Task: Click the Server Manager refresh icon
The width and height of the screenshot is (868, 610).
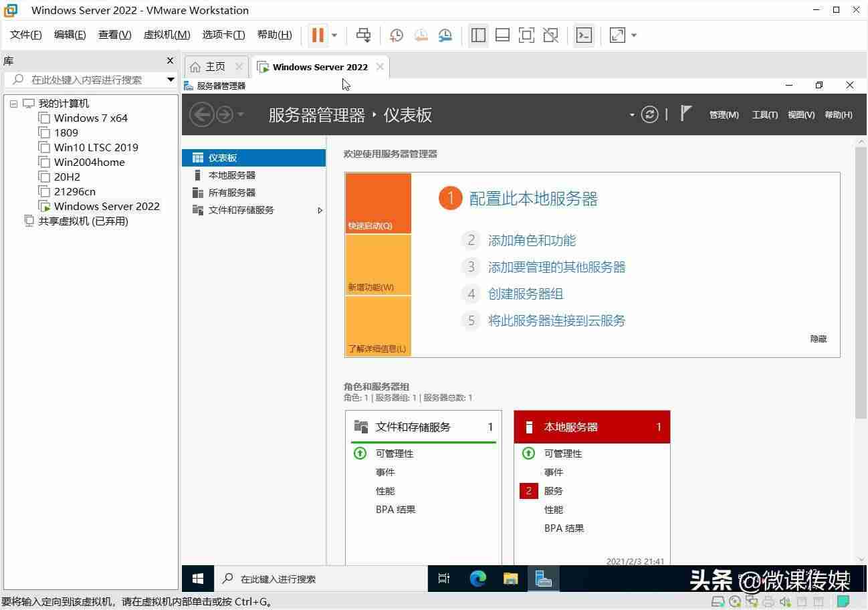Action: (x=650, y=114)
